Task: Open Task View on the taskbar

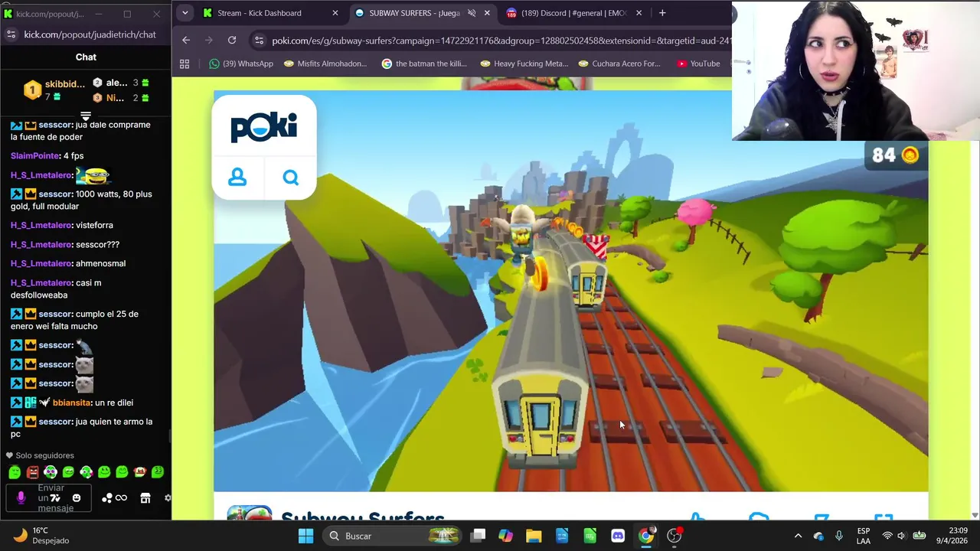Action: click(478, 536)
